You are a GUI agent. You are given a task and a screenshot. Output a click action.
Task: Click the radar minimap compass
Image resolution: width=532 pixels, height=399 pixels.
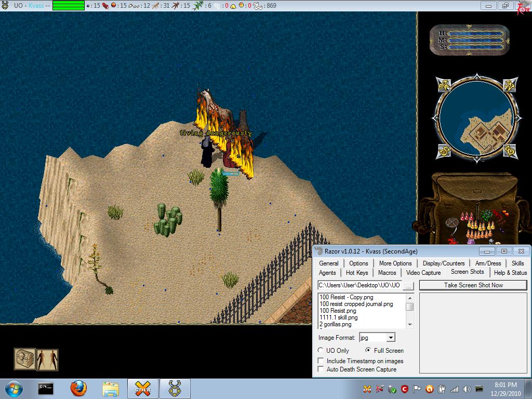point(476,119)
